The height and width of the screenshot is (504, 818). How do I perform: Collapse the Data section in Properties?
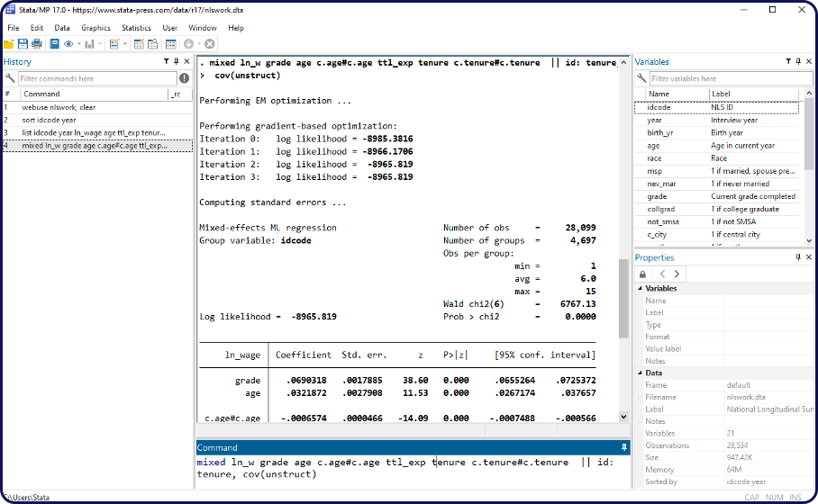click(641, 373)
